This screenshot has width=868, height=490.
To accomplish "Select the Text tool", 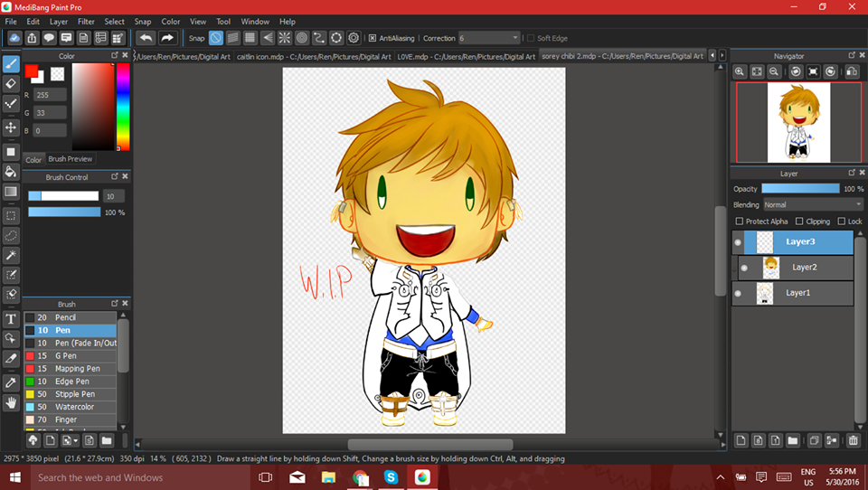I will [11, 319].
